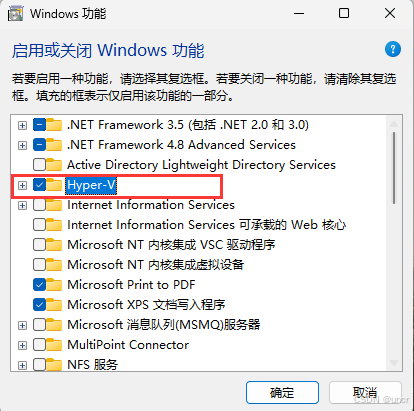The width and height of the screenshot is (414, 411).
Task: Click the Windows Features title bar icon
Action: 15,14
